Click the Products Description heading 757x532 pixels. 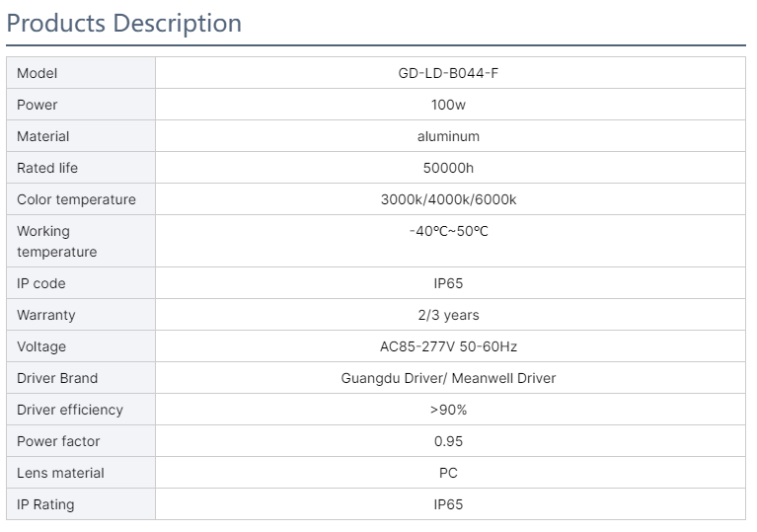pos(124,23)
